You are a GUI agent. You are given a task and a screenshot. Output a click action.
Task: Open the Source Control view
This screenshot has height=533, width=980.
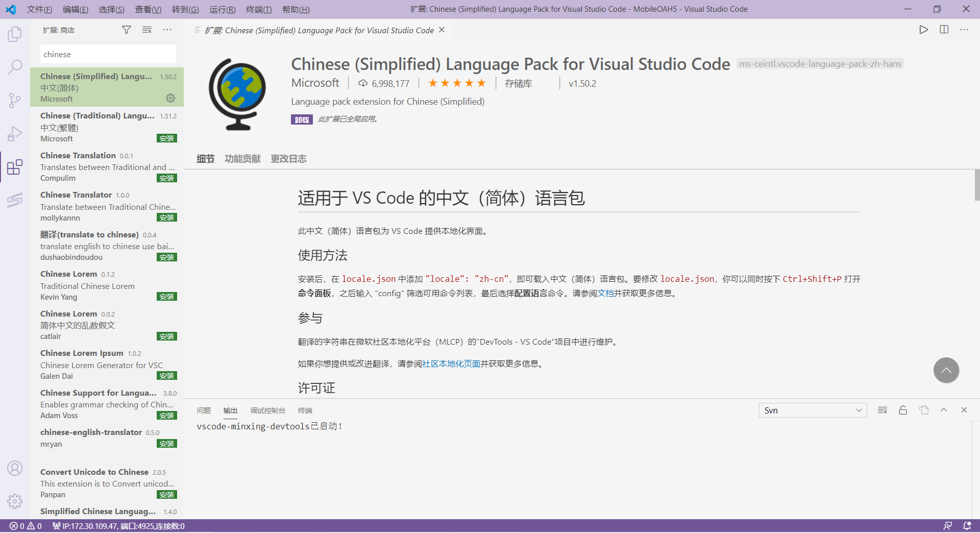point(15,100)
